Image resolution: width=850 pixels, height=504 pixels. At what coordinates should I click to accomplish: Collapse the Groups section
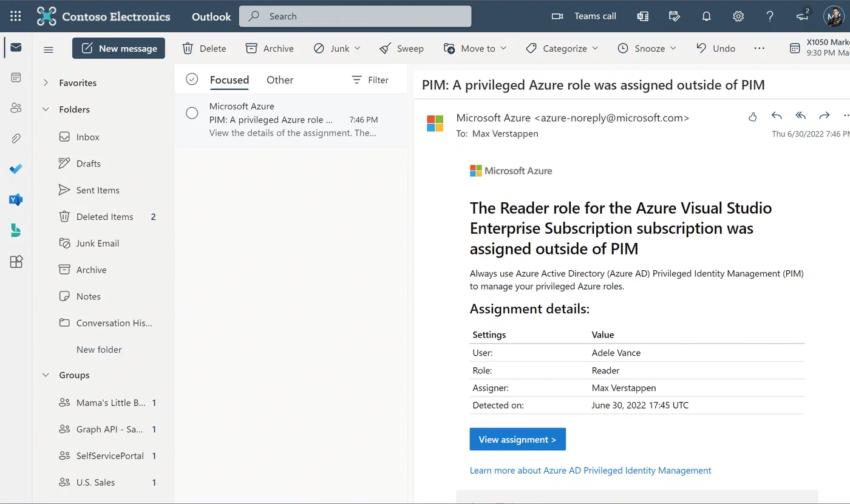coord(46,375)
